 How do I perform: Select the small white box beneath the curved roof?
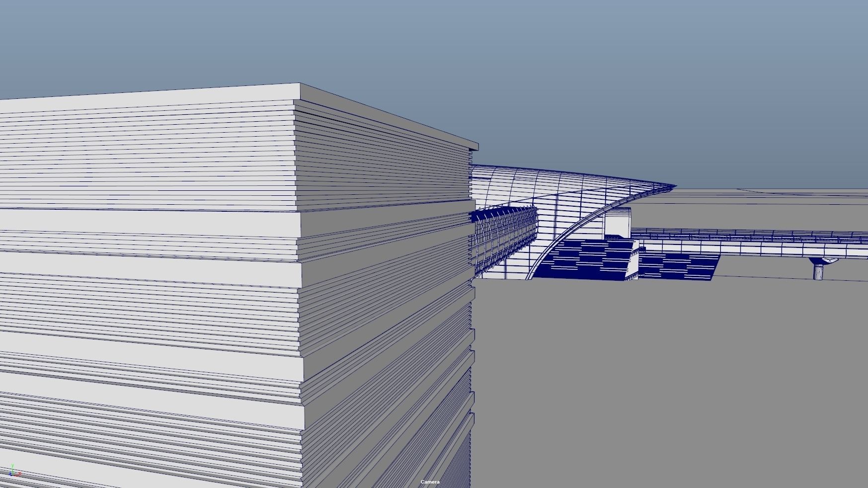tap(618, 222)
